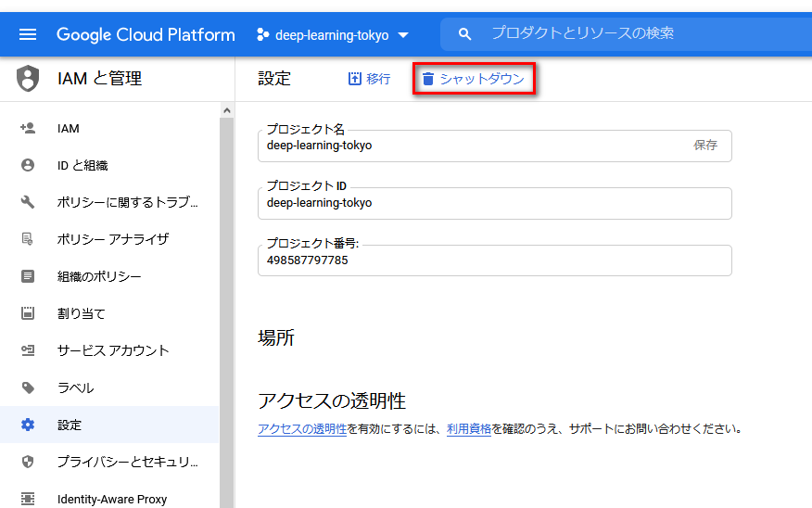Click the project hexagon icon beside deep-learning-tokyo
The height and width of the screenshot is (508, 812).
pyautogui.click(x=263, y=34)
